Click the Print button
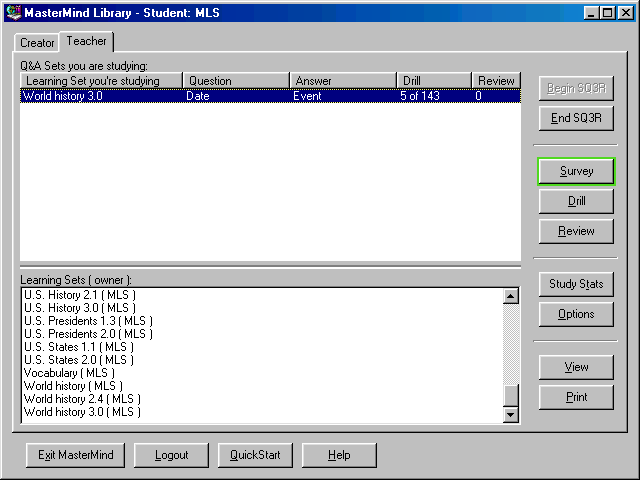Image resolution: width=640 pixels, height=480 pixels. [576, 397]
